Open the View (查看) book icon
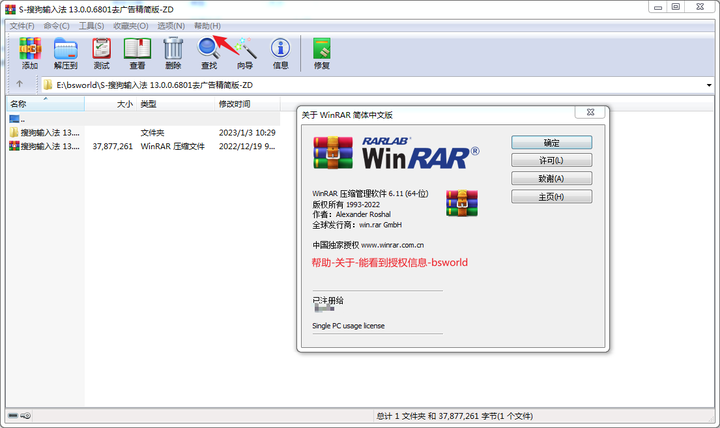 click(x=137, y=53)
